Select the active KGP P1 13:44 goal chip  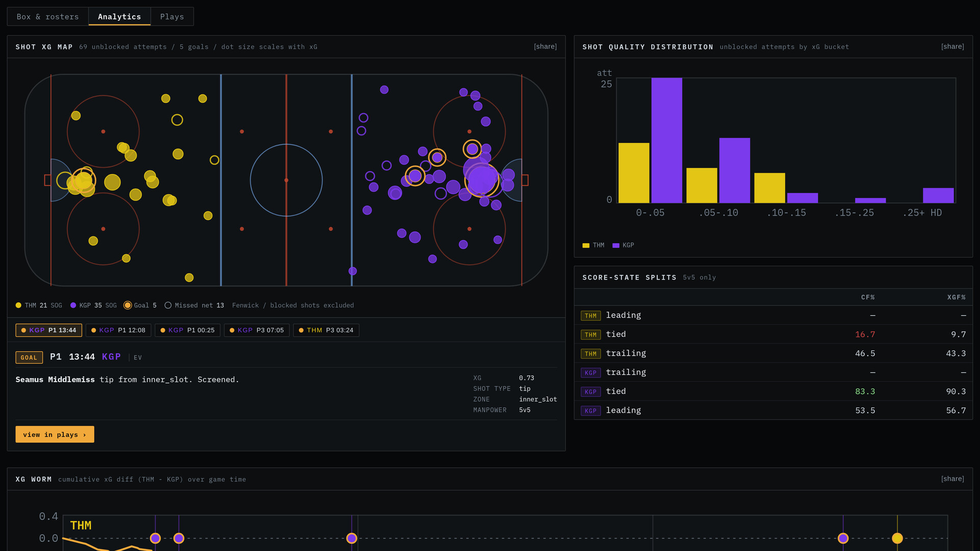pyautogui.click(x=48, y=330)
